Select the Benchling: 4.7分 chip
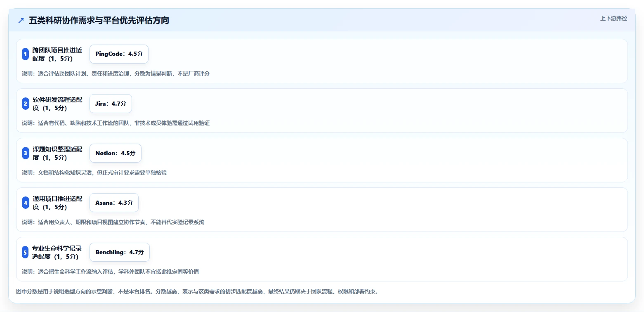The image size is (644, 312). tap(119, 252)
